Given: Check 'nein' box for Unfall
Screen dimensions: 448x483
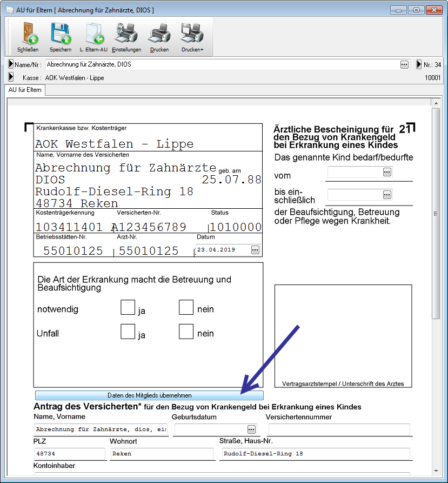Looking at the screenshot, I should (186, 332).
